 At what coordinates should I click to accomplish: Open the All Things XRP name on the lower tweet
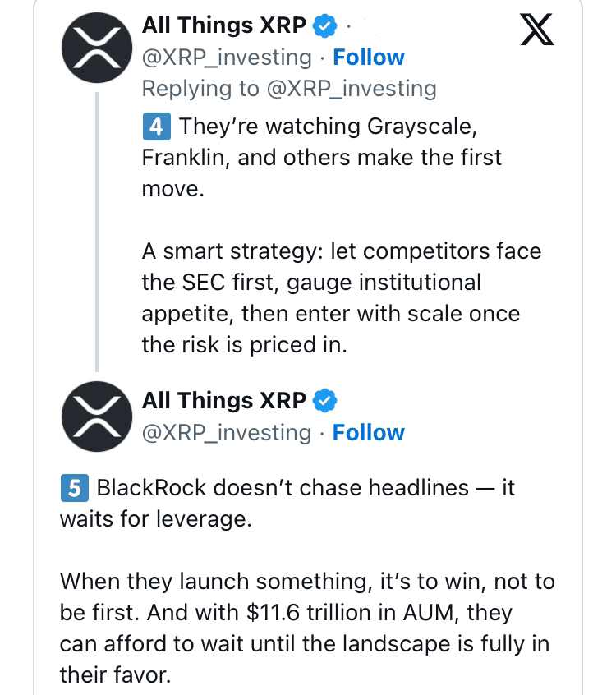tap(223, 401)
